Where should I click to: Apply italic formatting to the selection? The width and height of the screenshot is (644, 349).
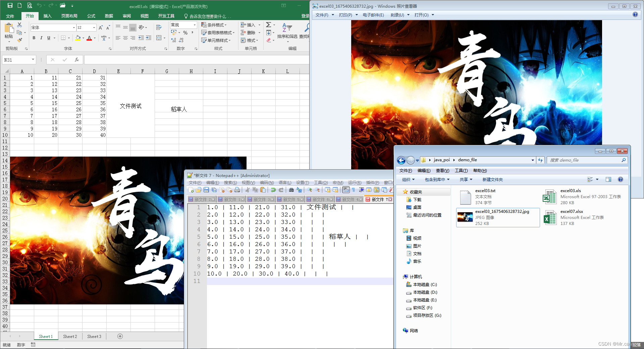tap(41, 38)
